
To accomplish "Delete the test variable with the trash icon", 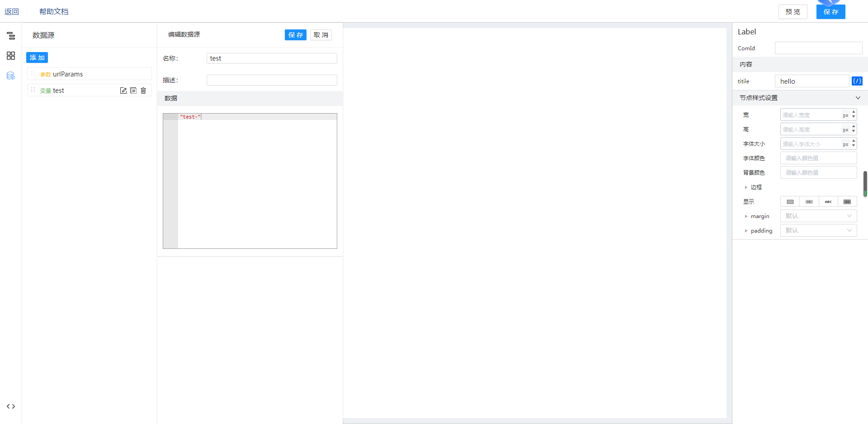I will point(143,91).
